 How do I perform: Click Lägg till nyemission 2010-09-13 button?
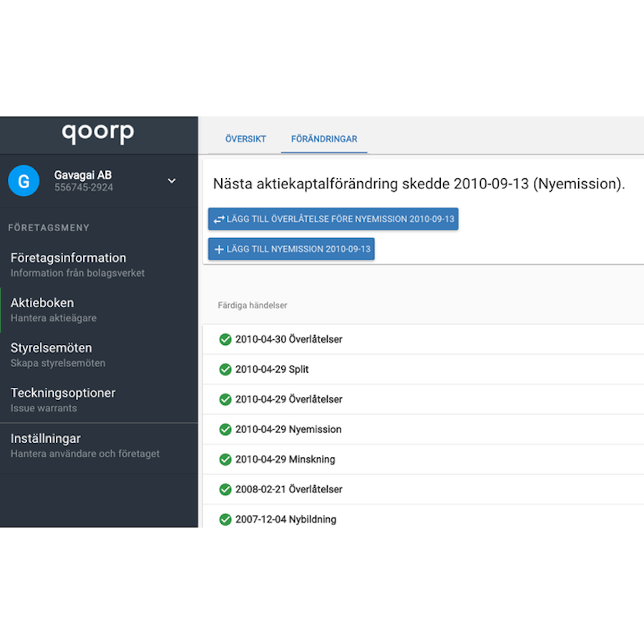[x=291, y=249]
